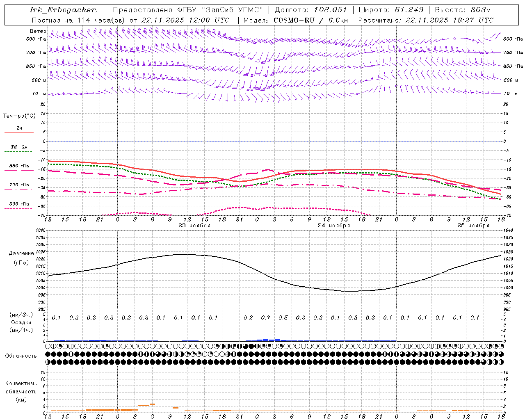Click the left '500 м' wind level label

tap(39, 80)
